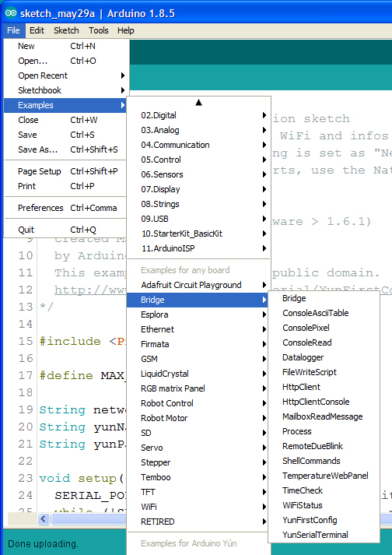This screenshot has height=555, width=392.
Task: Choose Quit in the File menu
Action: coord(65,230)
